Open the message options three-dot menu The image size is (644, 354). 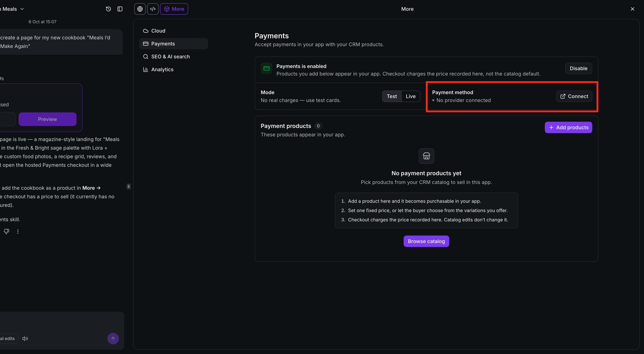[x=18, y=232]
